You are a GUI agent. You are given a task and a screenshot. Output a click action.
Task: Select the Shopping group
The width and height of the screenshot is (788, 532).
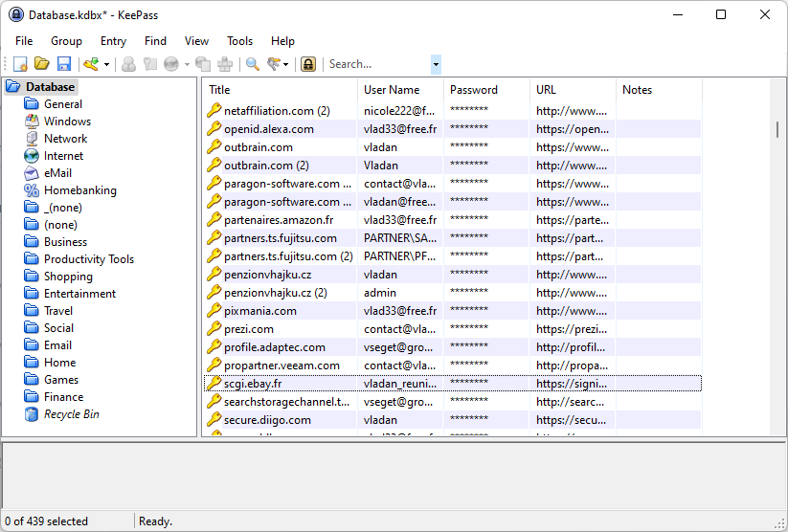pyautogui.click(x=68, y=277)
